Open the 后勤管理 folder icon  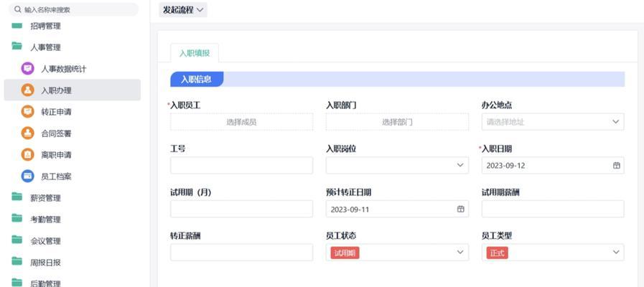pos(17,282)
